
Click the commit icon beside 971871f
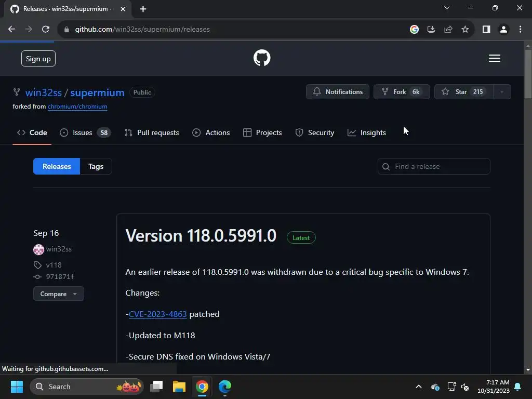tap(37, 277)
